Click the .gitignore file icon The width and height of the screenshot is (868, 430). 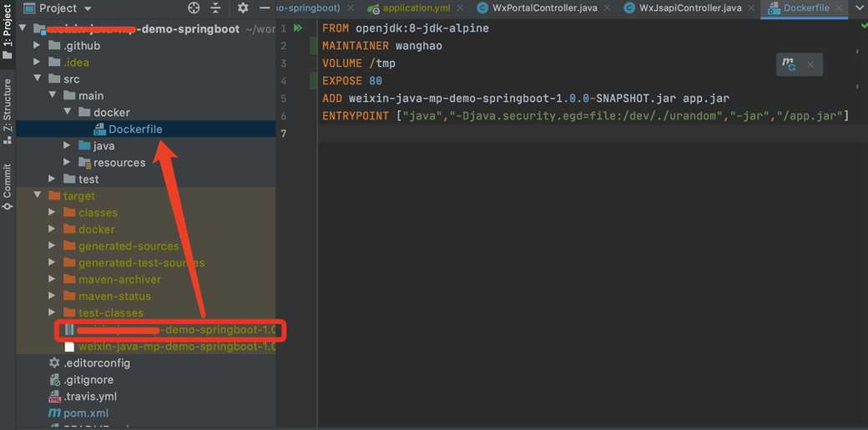click(x=54, y=380)
